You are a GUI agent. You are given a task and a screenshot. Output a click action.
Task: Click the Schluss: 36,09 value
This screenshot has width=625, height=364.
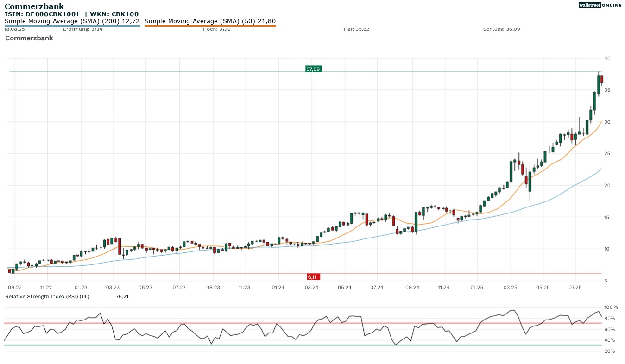501,29
